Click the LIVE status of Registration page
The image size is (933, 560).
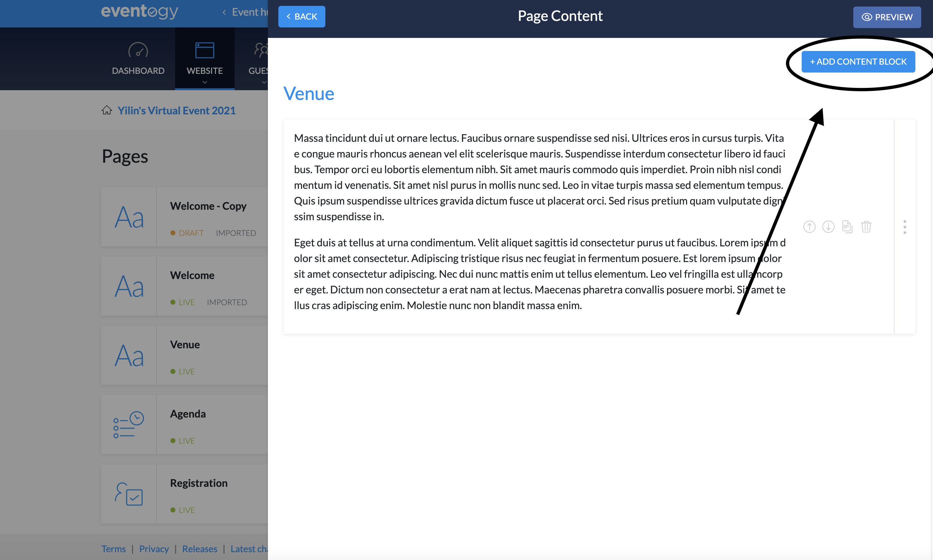[x=183, y=510]
